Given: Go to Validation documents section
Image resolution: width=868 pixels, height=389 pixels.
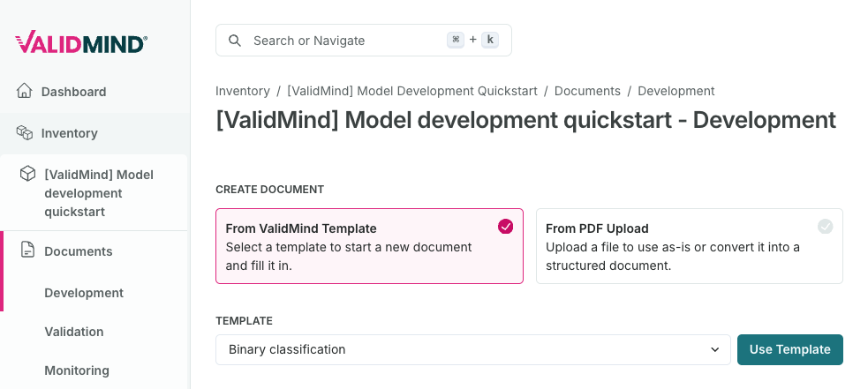Looking at the screenshot, I should tap(74, 332).
